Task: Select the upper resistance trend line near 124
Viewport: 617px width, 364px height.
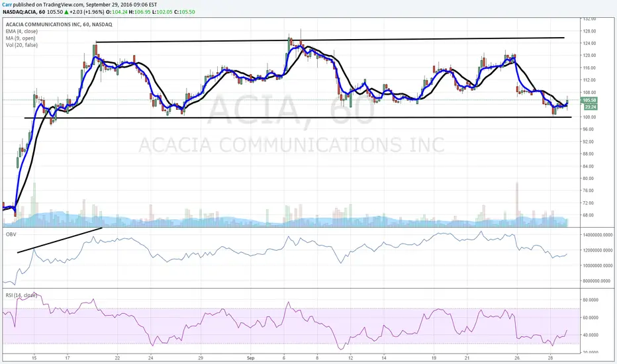Action: coord(330,40)
